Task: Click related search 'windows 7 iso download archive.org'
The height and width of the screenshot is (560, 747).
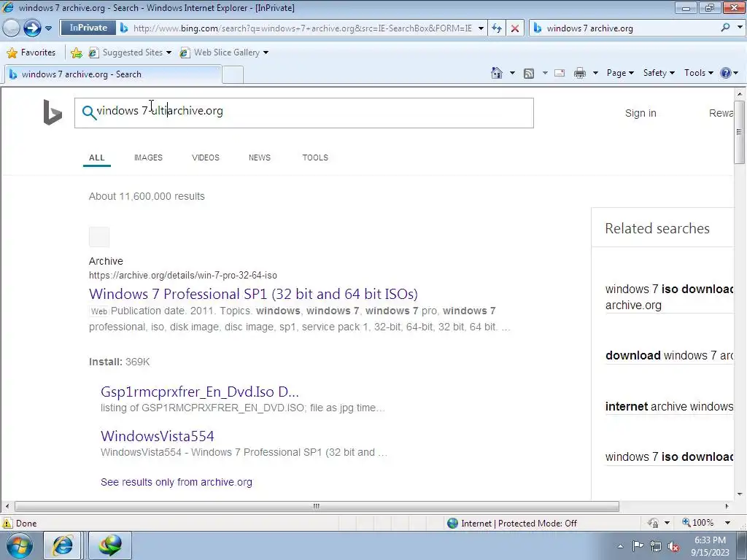Action: tap(669, 297)
